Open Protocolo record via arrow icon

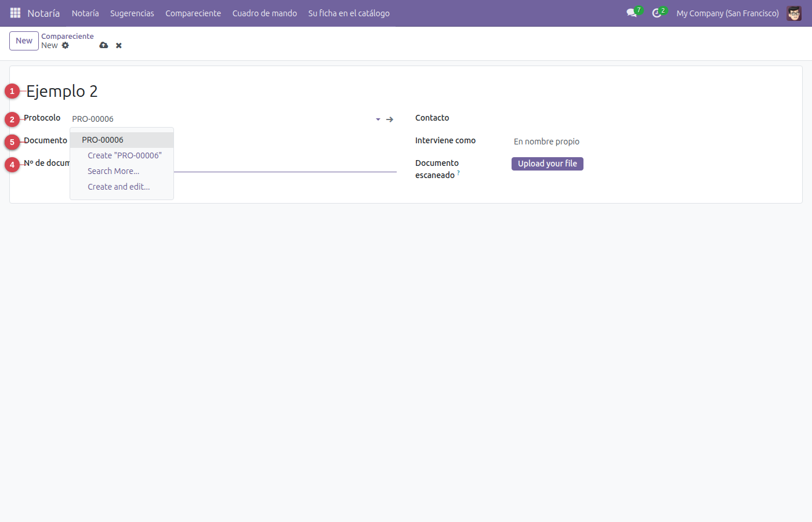(x=390, y=119)
